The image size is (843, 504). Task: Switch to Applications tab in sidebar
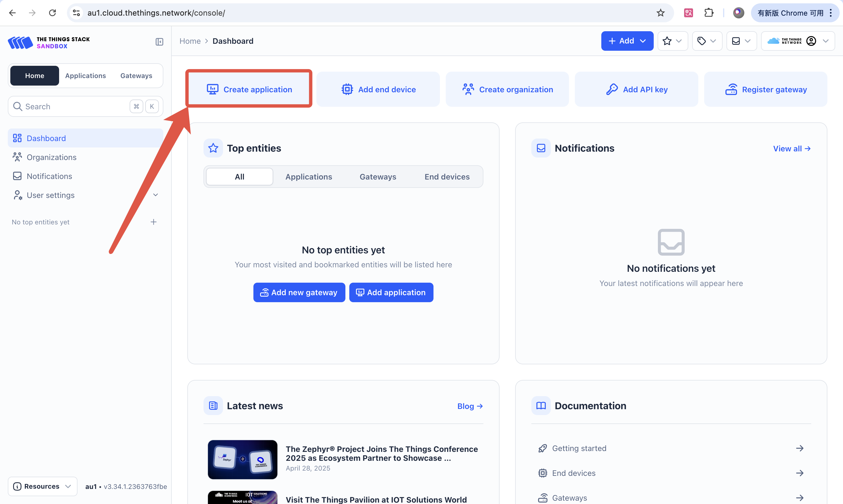click(86, 76)
